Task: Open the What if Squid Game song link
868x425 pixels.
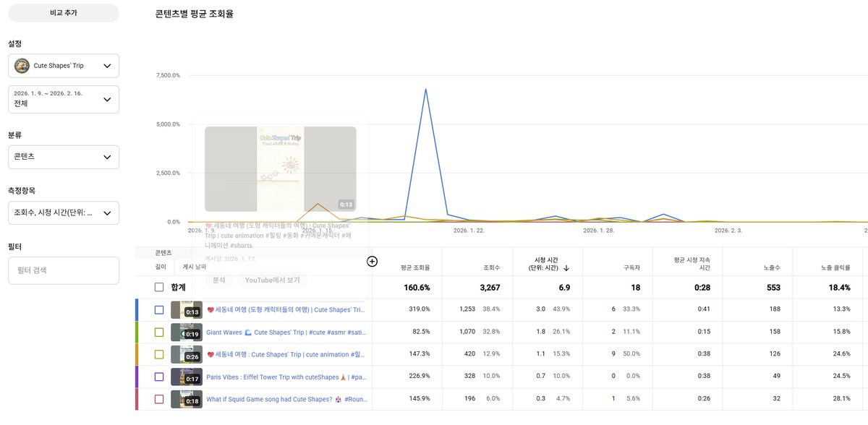Action: [287, 399]
